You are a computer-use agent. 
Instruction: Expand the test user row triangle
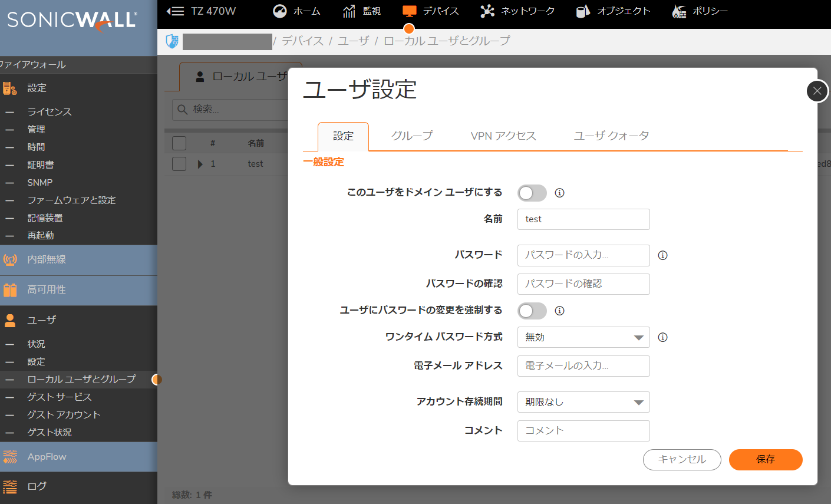pyautogui.click(x=200, y=164)
